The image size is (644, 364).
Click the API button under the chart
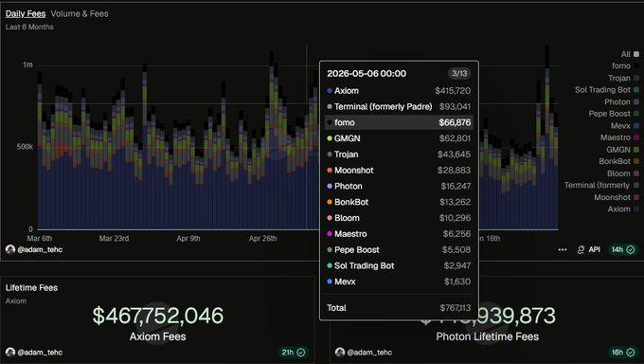click(589, 249)
